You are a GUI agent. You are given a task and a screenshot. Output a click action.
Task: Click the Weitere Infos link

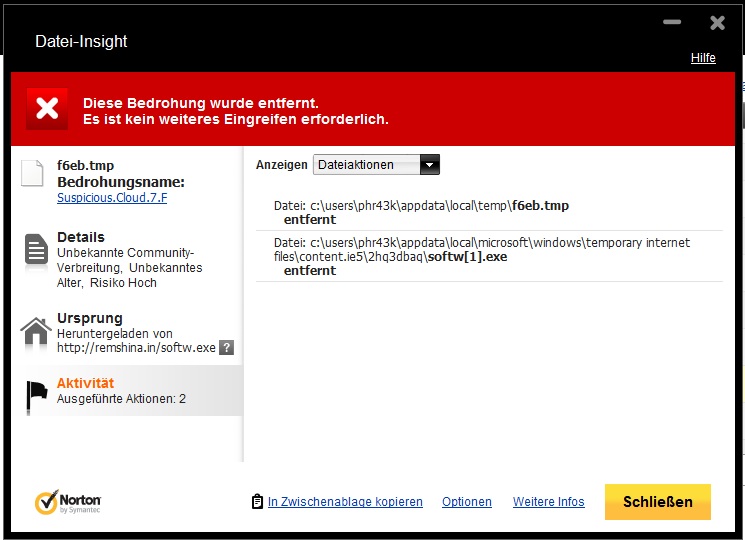point(548,502)
